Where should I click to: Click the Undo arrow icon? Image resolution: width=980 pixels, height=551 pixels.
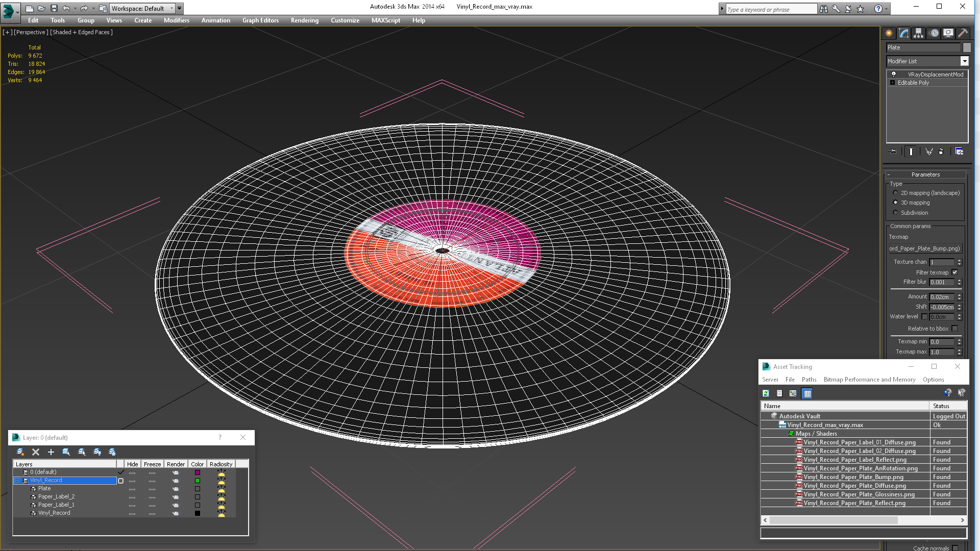pyautogui.click(x=66, y=8)
